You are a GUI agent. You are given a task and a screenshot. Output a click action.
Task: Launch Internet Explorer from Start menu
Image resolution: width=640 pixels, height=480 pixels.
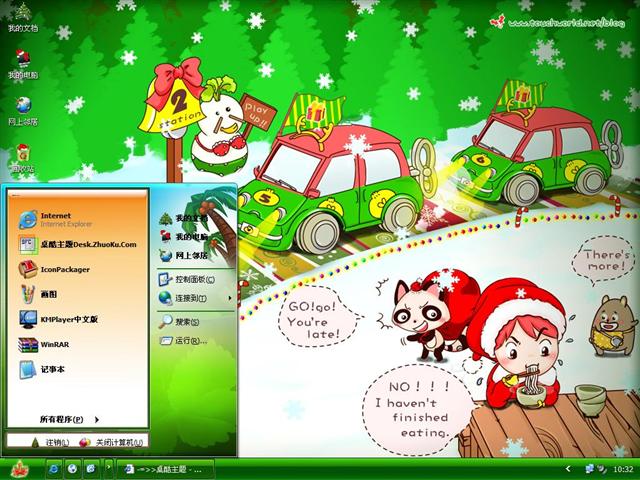(78, 220)
